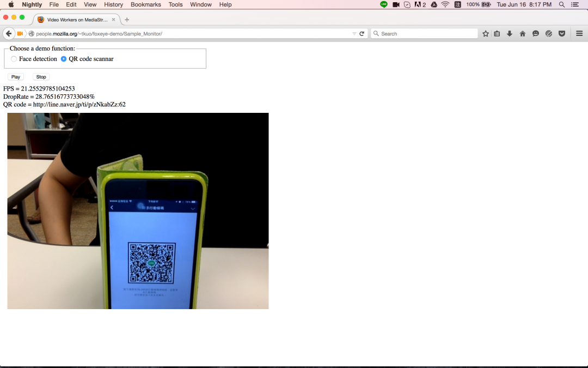588x368 pixels.
Task: Show bookmarks list icon
Action: coord(497,34)
